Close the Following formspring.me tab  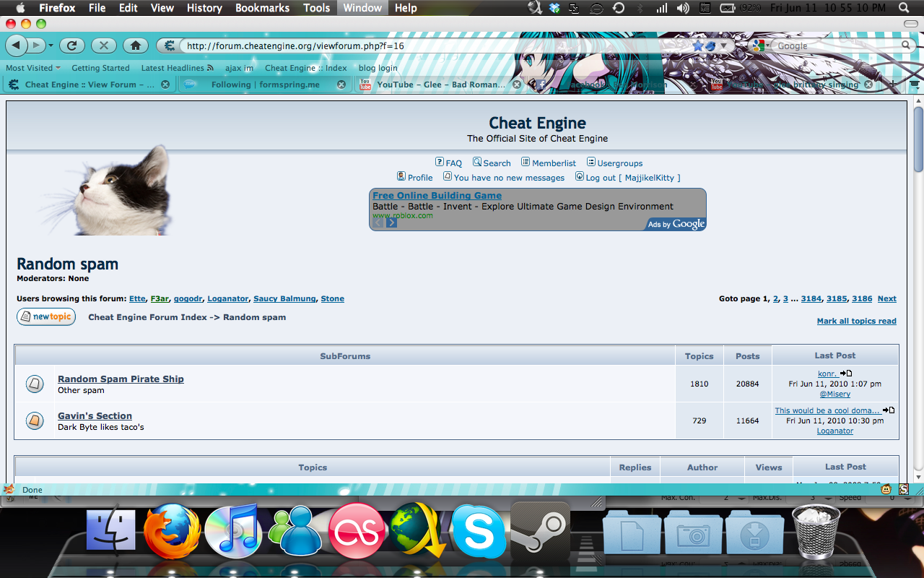pos(341,85)
